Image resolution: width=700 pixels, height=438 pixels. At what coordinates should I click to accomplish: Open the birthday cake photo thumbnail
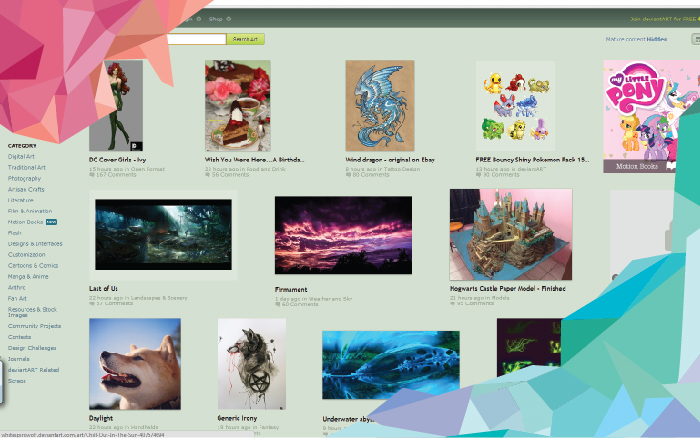(238, 106)
